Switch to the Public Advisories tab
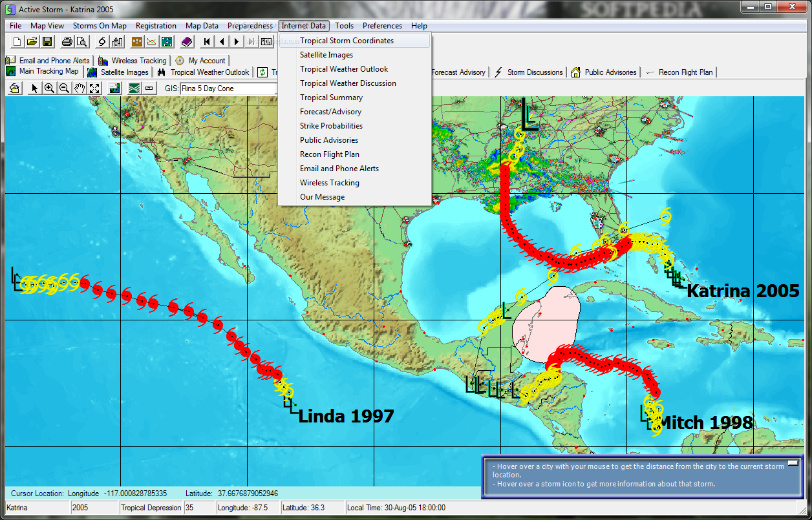 604,72
